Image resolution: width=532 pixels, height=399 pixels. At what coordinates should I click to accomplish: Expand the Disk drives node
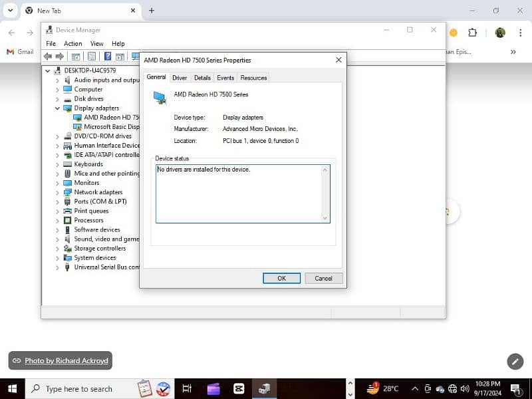pyautogui.click(x=57, y=99)
